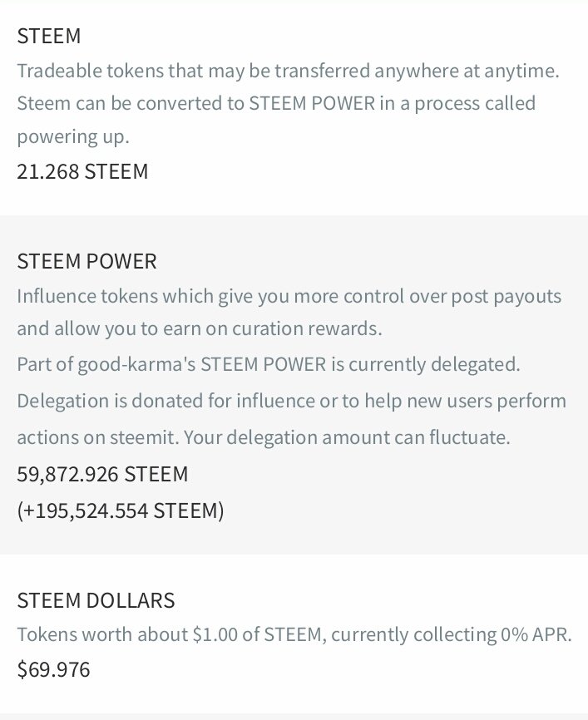Click the word 'anytime' in the STEEM description
Image resolution: width=588 pixels, height=720 pixels.
pos(519,71)
